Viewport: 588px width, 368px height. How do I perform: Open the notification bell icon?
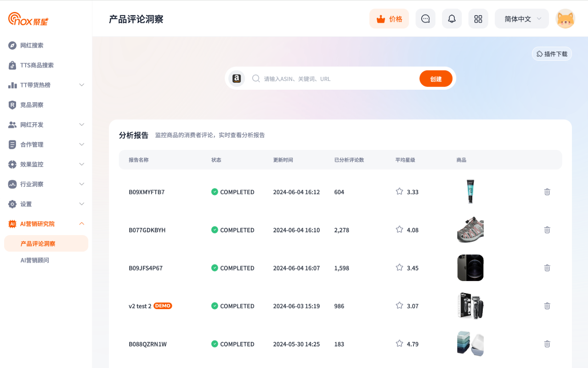pos(452,18)
